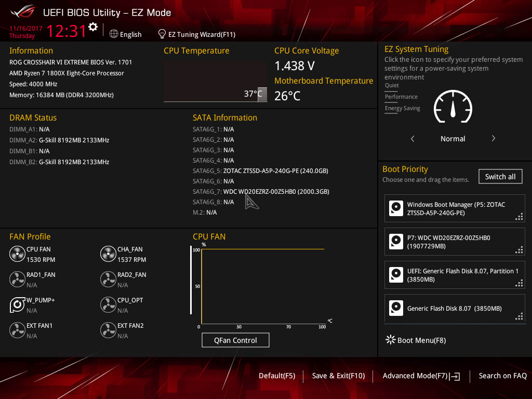Click the 12:31 clock display

66,31
